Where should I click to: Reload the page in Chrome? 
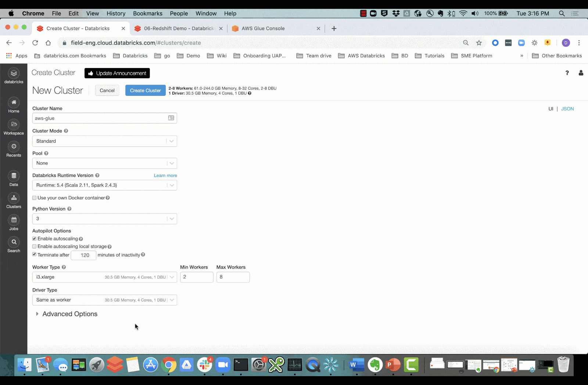[35, 43]
